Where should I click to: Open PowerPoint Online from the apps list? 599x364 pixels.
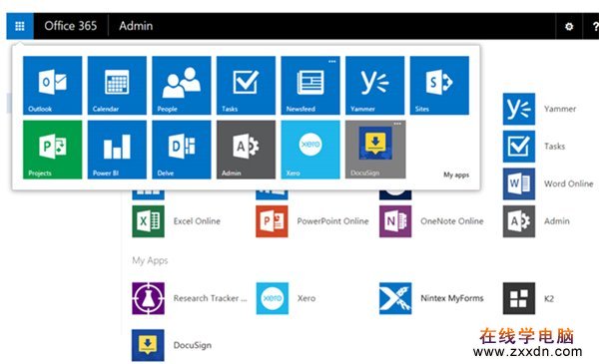point(312,221)
